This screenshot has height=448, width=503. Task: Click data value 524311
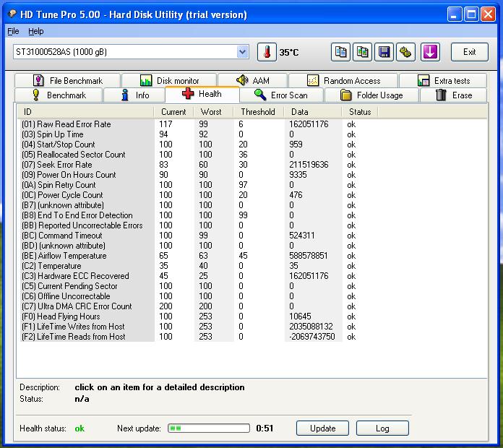coord(301,235)
